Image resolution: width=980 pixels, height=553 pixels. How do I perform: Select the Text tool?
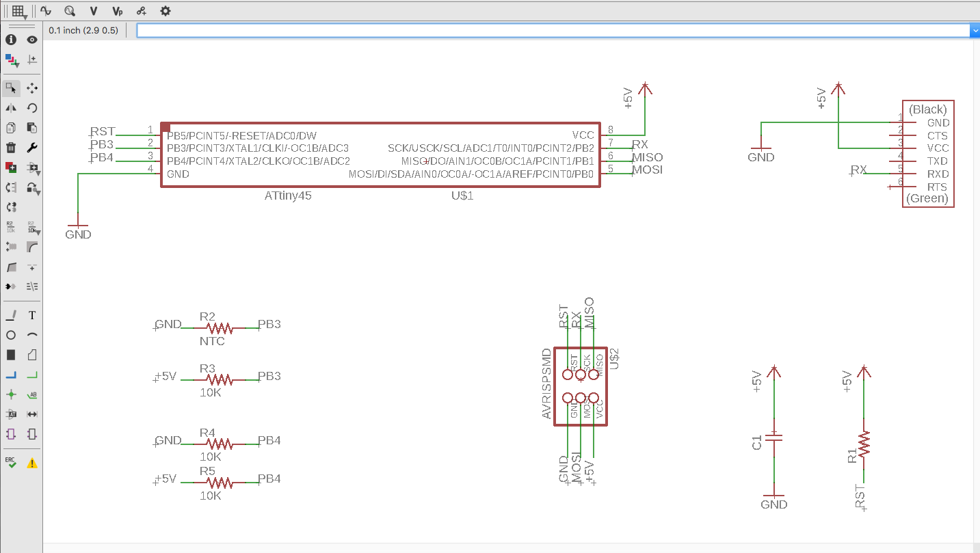coord(31,315)
